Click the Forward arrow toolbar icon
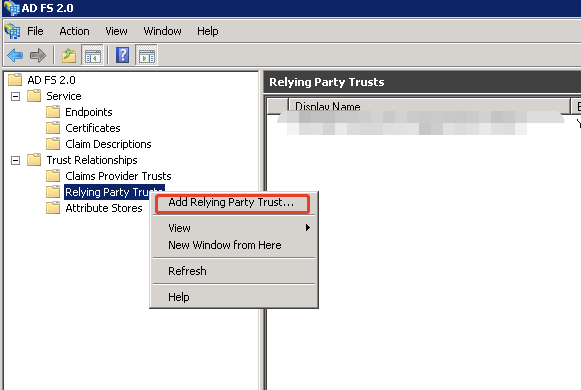 pos(38,56)
